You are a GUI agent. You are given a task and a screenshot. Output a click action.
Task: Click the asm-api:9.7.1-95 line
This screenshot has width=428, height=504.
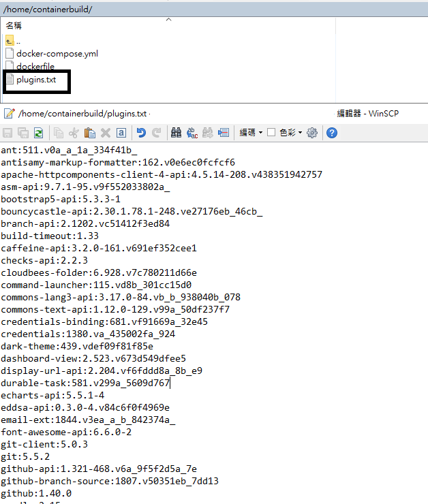[85, 187]
